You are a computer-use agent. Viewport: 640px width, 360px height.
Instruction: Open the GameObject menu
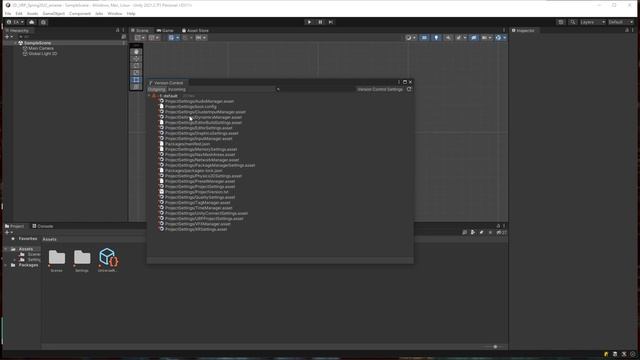[53, 13]
